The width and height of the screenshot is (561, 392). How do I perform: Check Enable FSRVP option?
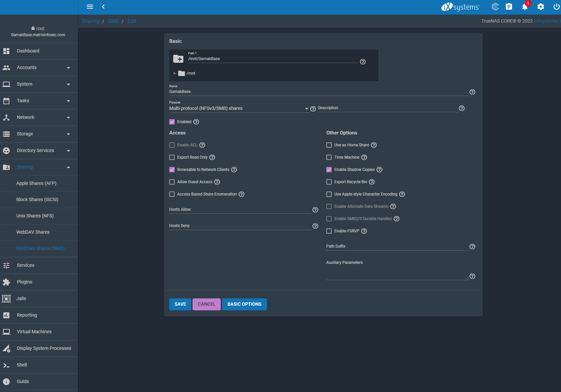pyautogui.click(x=329, y=231)
